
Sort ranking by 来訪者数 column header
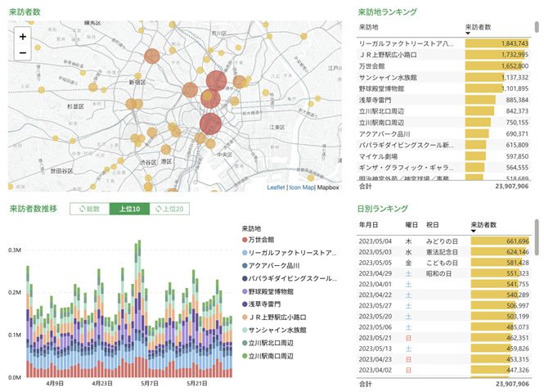tap(478, 27)
